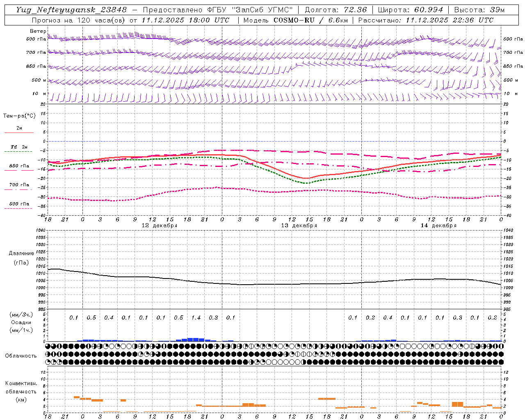Screen dimensions: 525x420
Task: Click the (мм/3ч.) precipitation unit label
Action: tap(22, 315)
